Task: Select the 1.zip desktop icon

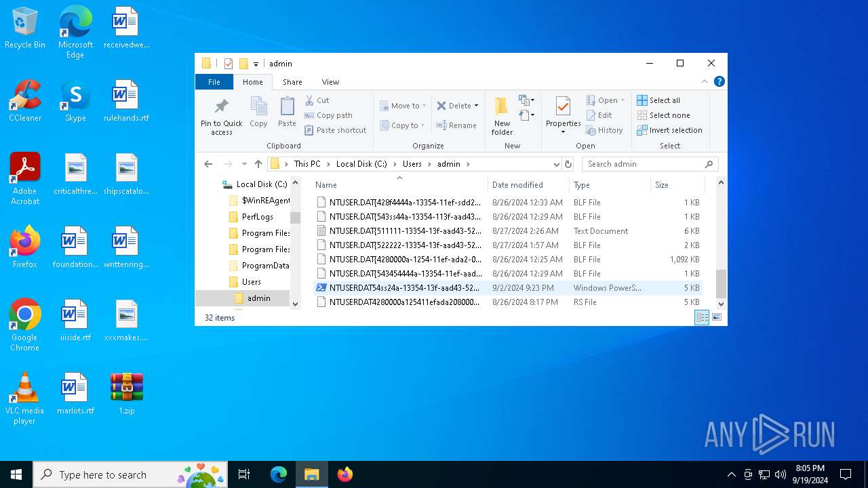Action: coord(127,394)
